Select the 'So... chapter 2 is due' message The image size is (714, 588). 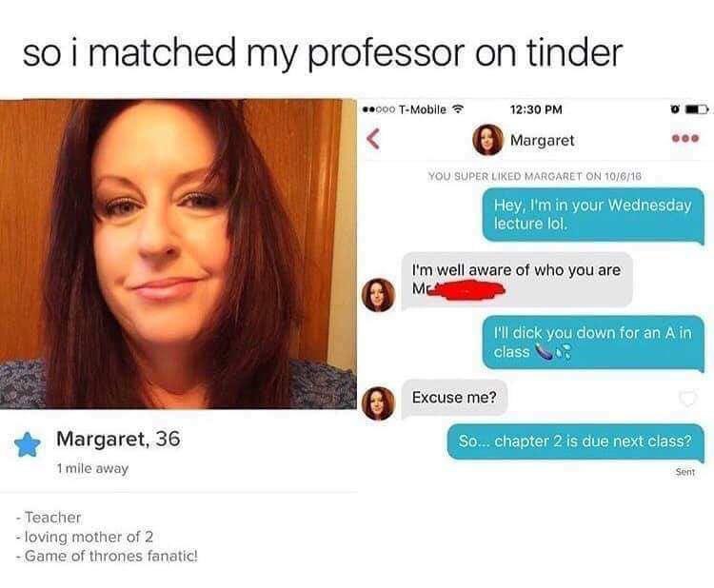(x=576, y=441)
